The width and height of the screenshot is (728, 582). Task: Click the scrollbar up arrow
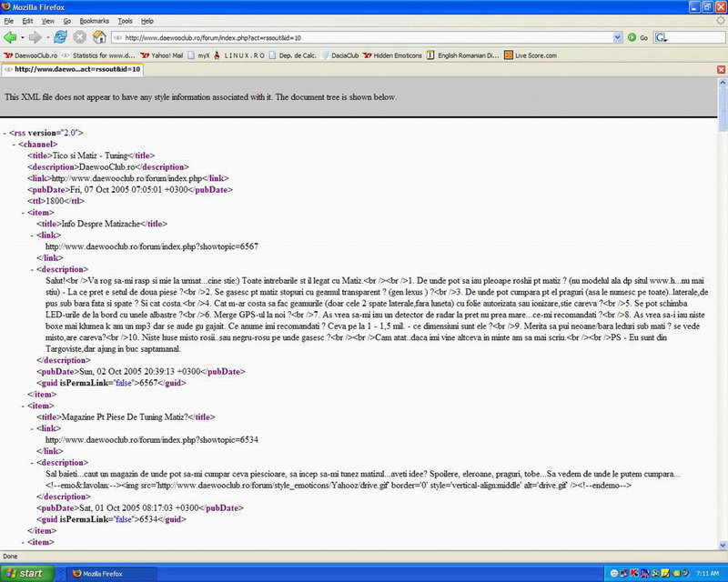[x=723, y=82]
